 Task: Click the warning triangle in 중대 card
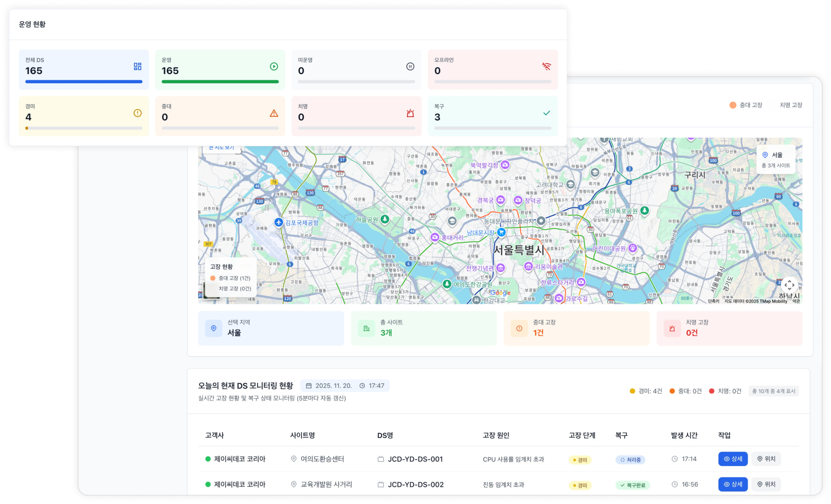[274, 113]
